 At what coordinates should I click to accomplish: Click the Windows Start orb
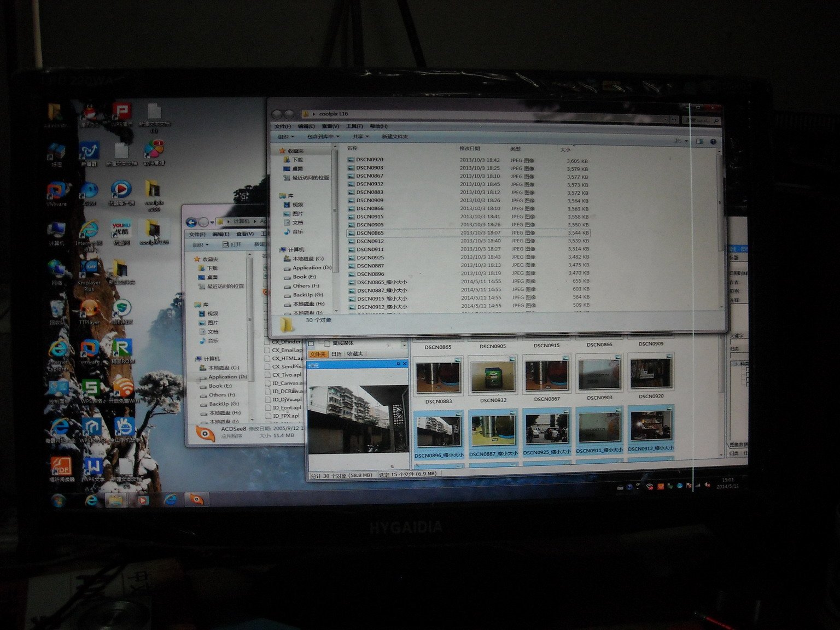pos(59,500)
